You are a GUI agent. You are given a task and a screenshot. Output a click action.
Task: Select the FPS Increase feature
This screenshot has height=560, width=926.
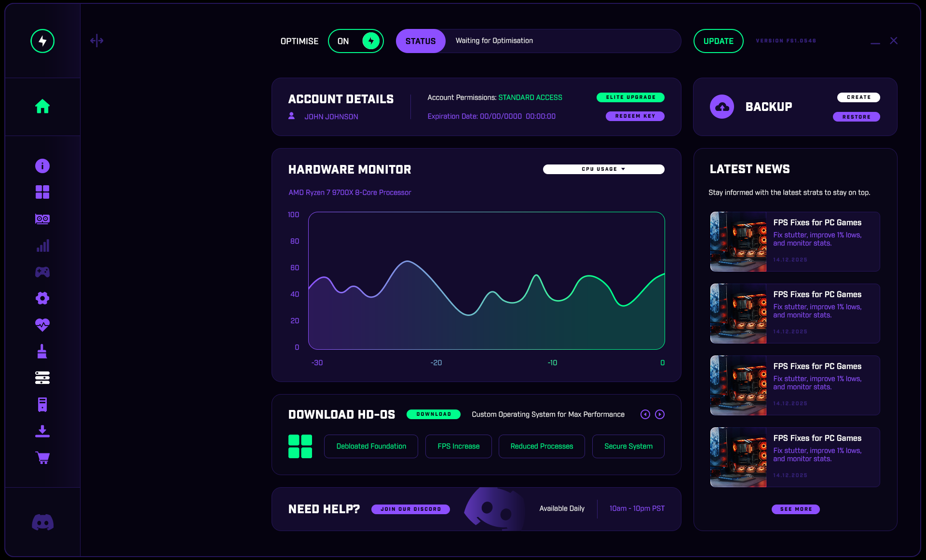tap(458, 446)
